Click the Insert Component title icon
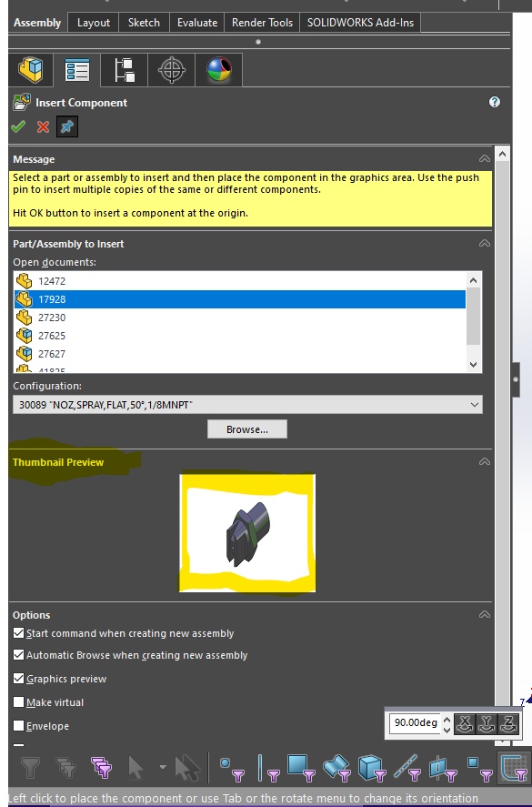 [22, 102]
